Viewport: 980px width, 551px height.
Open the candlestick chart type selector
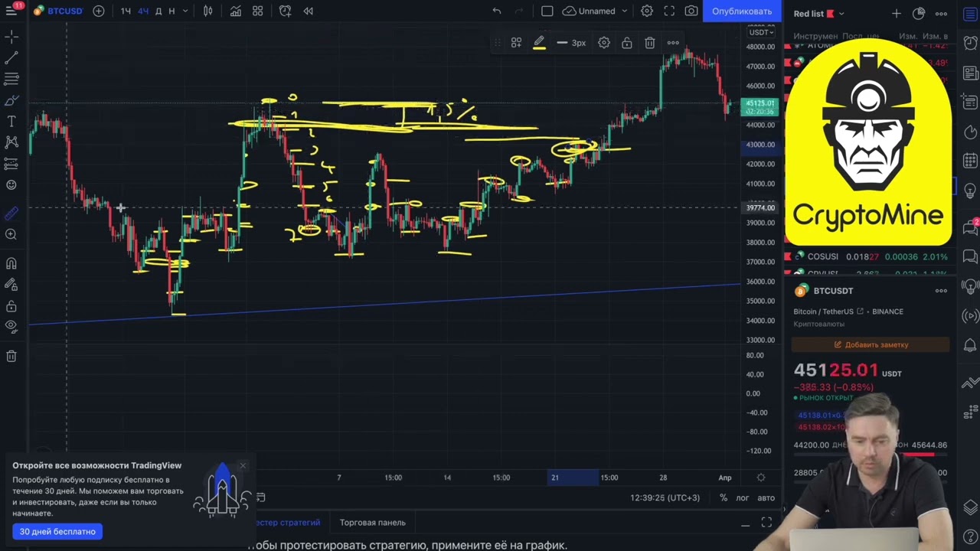click(208, 11)
